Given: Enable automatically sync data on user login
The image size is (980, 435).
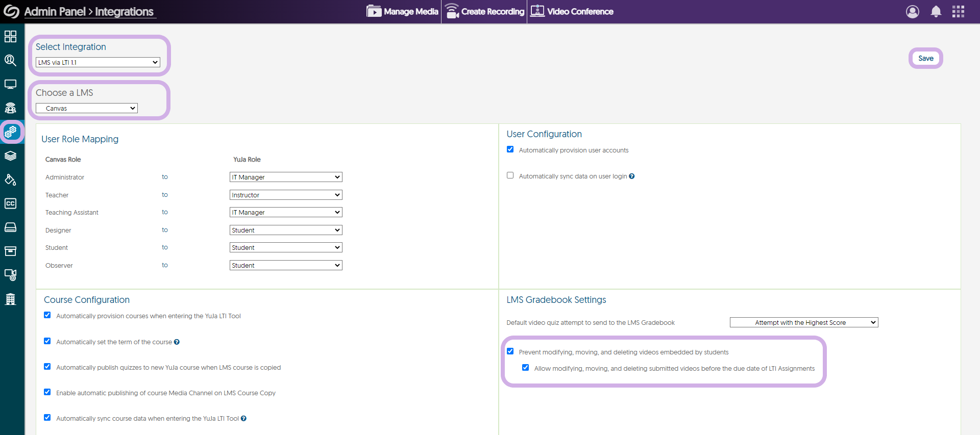Looking at the screenshot, I should coord(510,175).
